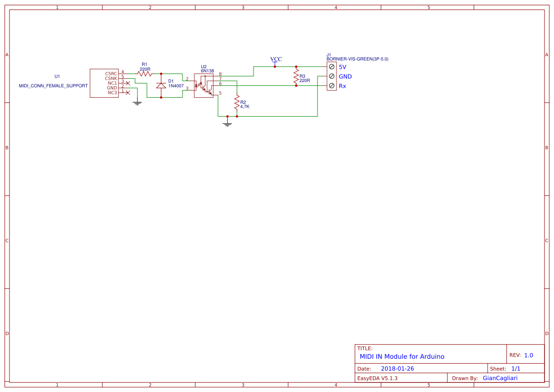Click the J1 terminal block symbol
554x392 pixels.
click(331, 76)
